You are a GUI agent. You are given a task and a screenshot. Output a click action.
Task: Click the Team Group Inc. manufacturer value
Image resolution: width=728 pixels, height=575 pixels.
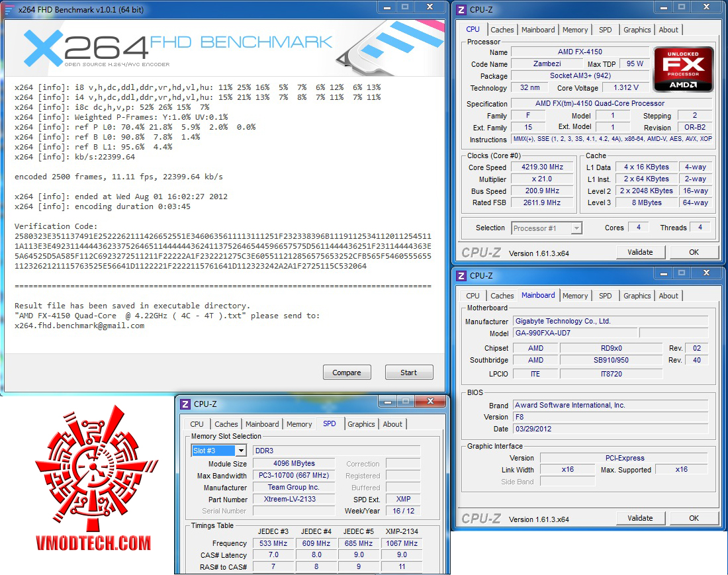pos(293,487)
